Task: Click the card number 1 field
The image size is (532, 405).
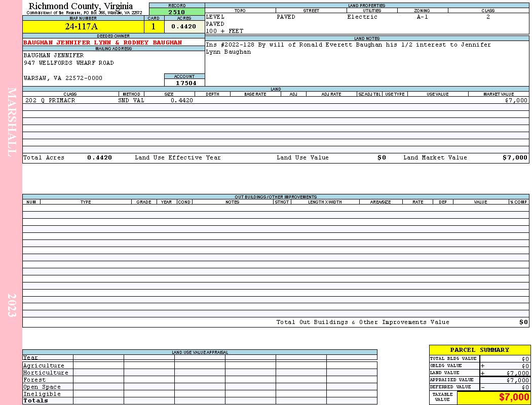Action: tap(154, 27)
